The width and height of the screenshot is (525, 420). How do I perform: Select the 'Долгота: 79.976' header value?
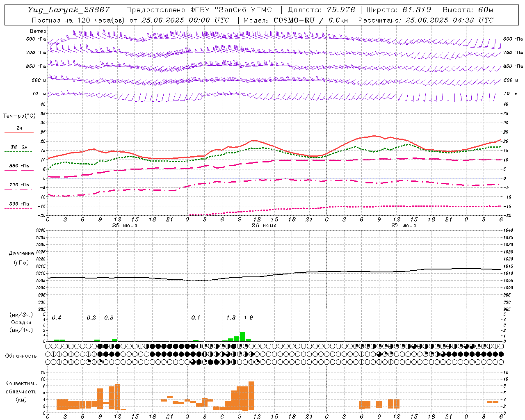click(322, 10)
